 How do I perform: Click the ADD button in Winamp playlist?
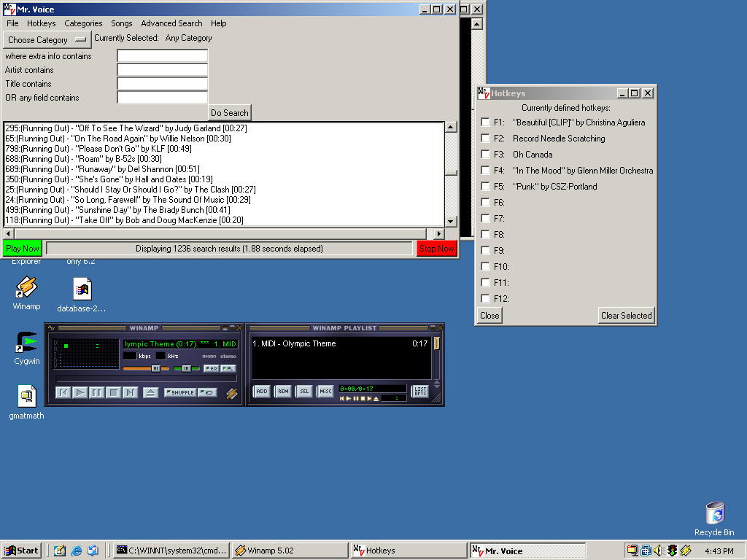pos(262,392)
